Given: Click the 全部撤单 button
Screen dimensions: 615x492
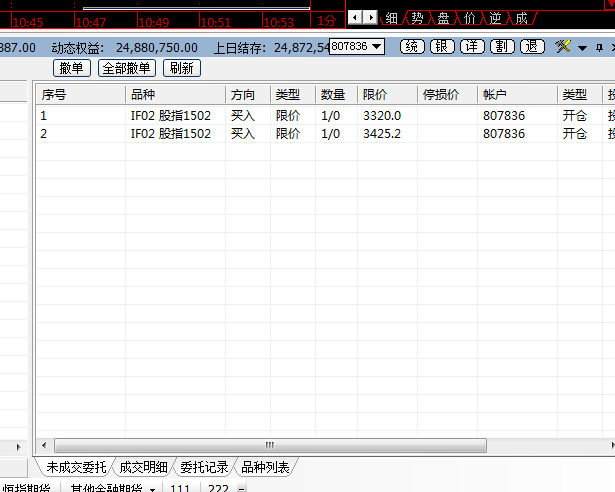Looking at the screenshot, I should point(128,68).
